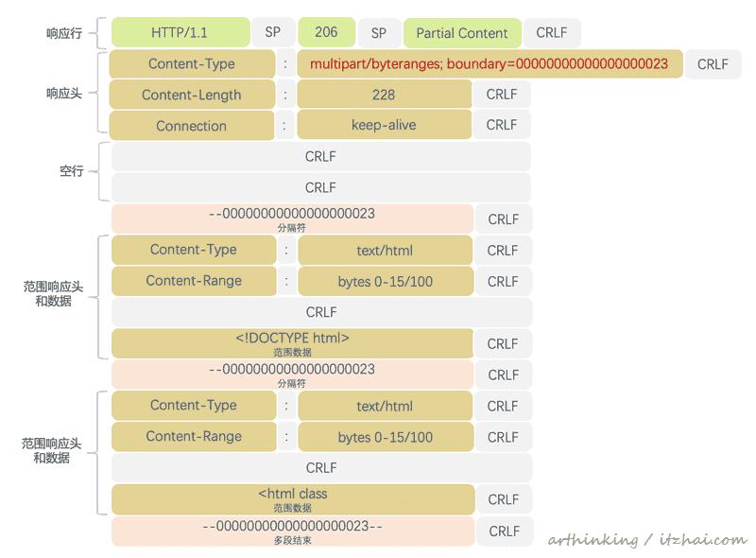756x558 pixels.
Task: Click the SP box right after HTTP/1.1
Action: [272, 32]
